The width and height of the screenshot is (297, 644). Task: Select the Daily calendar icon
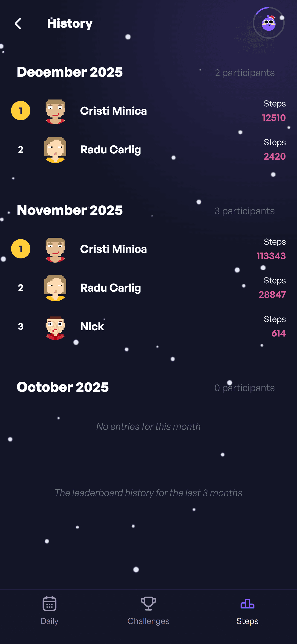tap(49, 605)
